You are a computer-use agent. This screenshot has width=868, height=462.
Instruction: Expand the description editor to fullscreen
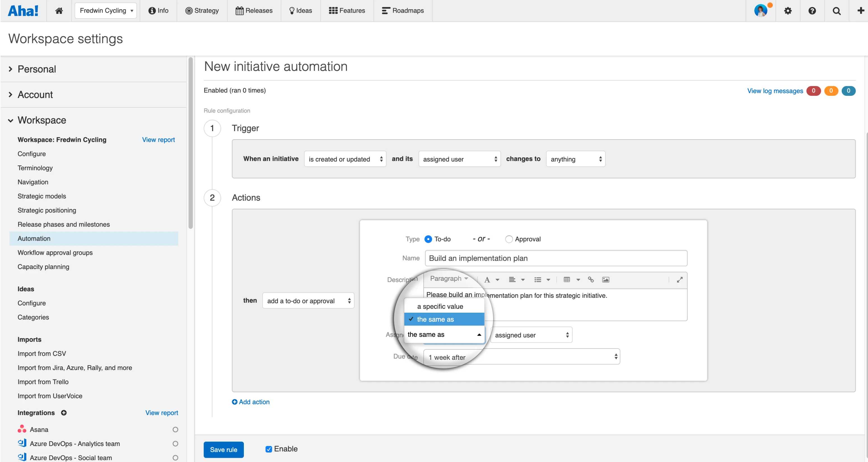[x=679, y=280]
